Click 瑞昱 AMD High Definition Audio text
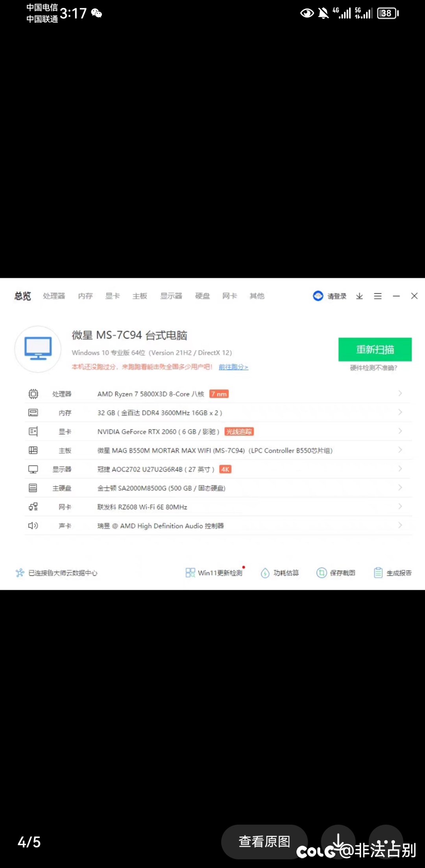This screenshot has height=868, width=425. [161, 526]
